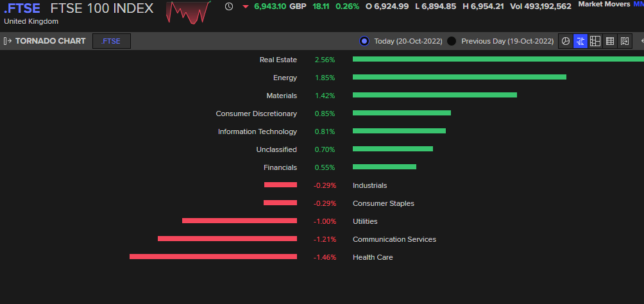
Task: Click the Health Care sector label
Action: (373, 257)
